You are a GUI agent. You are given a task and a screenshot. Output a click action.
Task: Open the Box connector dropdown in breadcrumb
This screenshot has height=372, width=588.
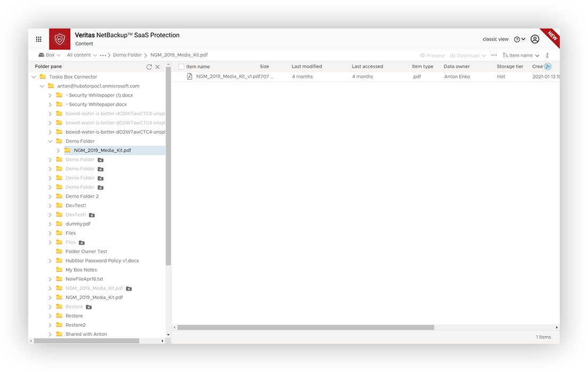tap(49, 55)
